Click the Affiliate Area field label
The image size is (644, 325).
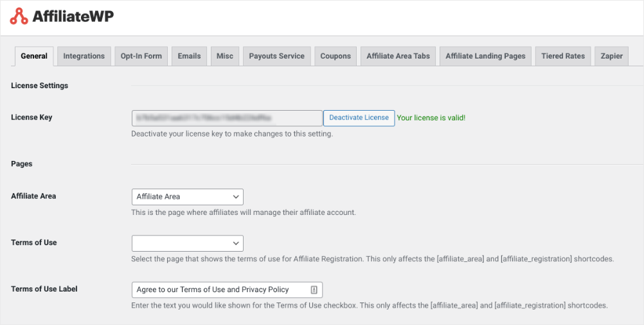click(33, 196)
